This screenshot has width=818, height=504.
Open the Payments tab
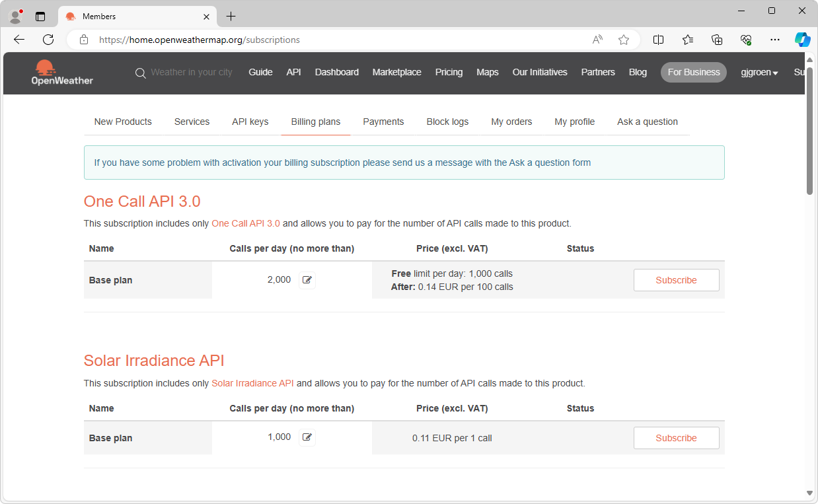tap(383, 122)
